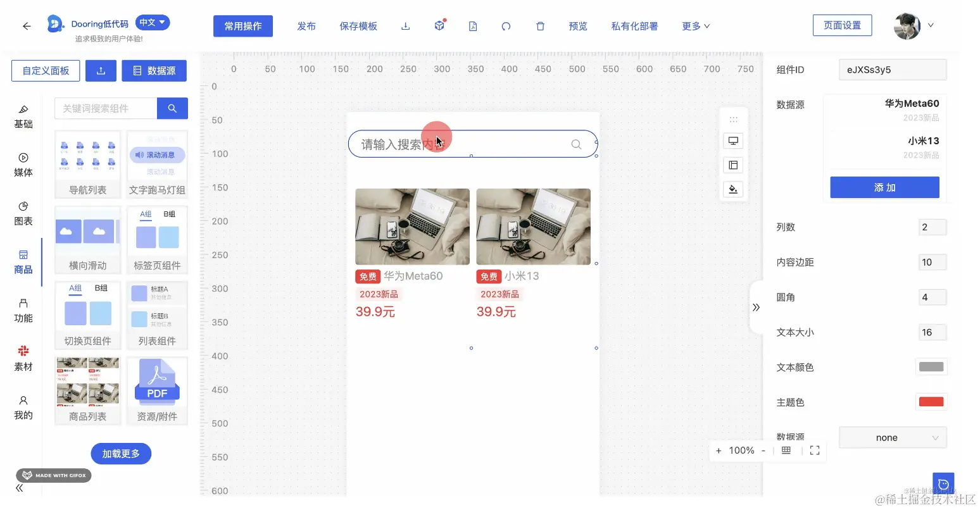The height and width of the screenshot is (510, 980).
Task: Click the 关键词搜索组件 search field
Action: click(106, 108)
